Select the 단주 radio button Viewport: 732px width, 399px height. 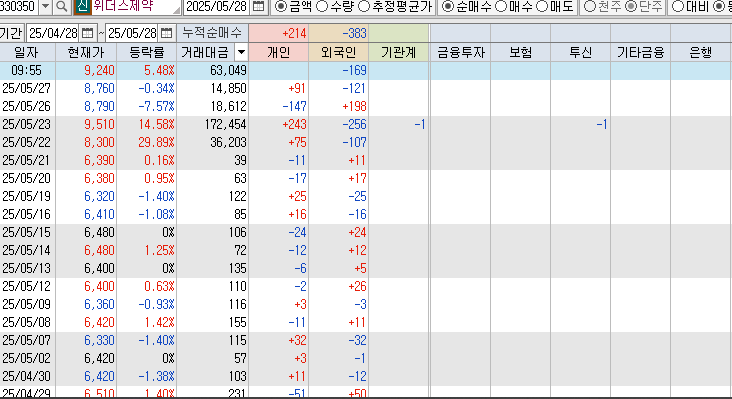pyautogui.click(x=631, y=7)
